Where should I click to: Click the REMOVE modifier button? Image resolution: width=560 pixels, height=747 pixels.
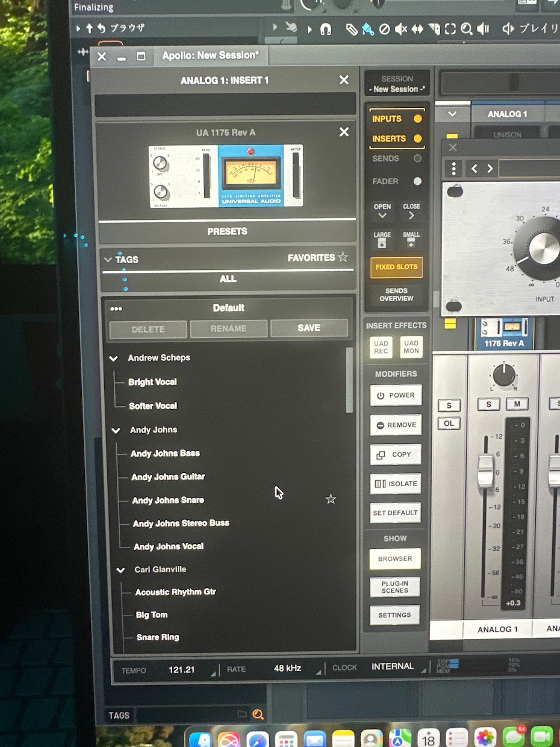[x=396, y=425]
